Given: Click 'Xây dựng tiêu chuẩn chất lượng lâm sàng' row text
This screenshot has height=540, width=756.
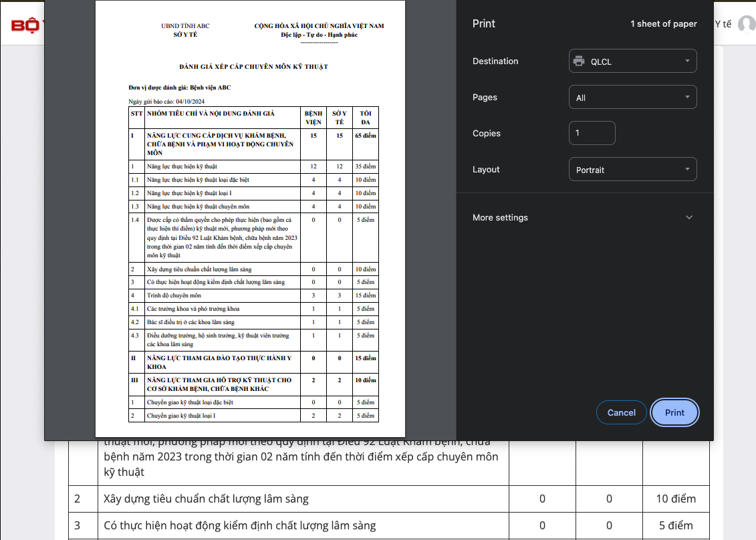Looking at the screenshot, I should click(x=206, y=499).
